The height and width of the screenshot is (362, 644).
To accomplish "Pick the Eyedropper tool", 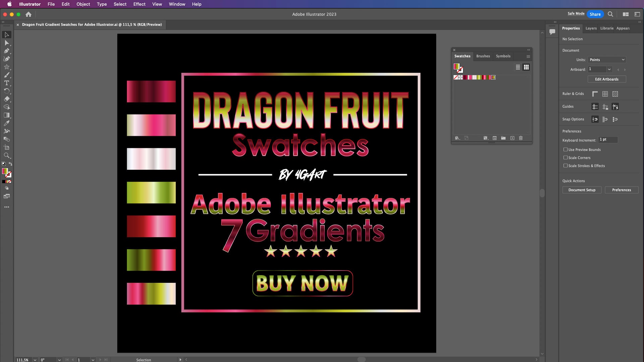I will (7, 123).
